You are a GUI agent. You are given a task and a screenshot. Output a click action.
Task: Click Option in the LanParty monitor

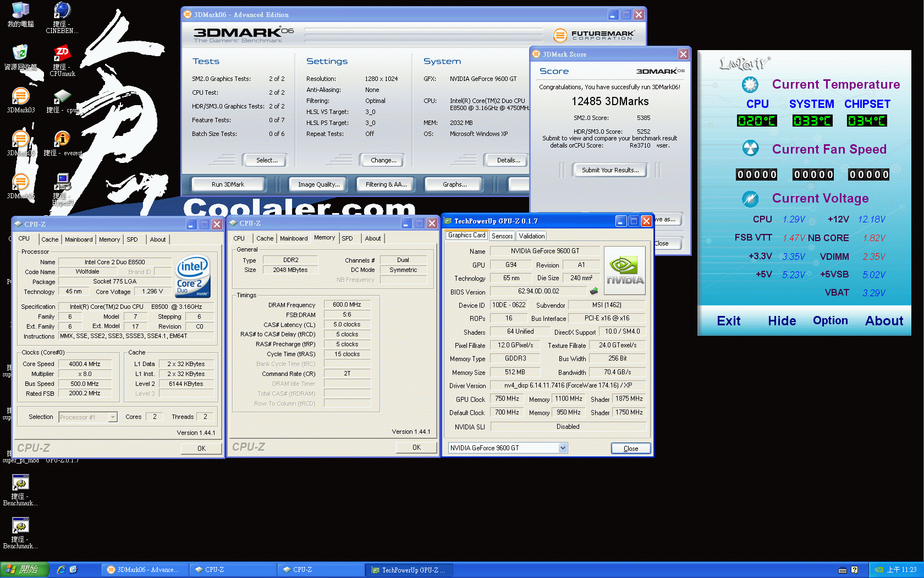click(831, 321)
